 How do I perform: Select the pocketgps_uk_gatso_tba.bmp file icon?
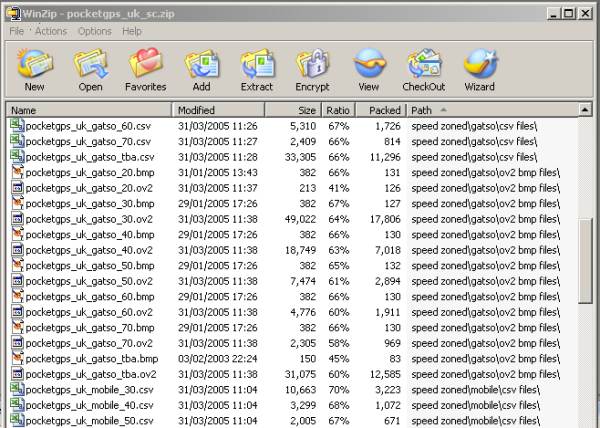(17, 358)
